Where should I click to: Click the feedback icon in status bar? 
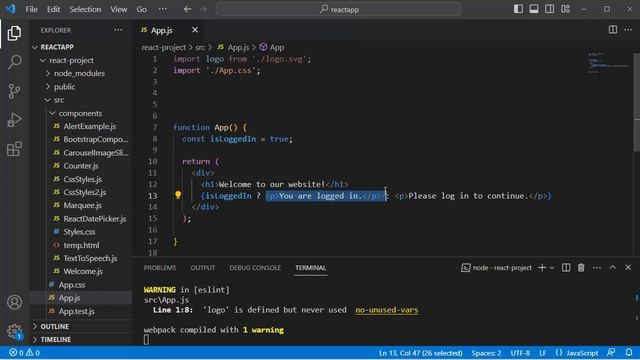[x=611, y=352]
